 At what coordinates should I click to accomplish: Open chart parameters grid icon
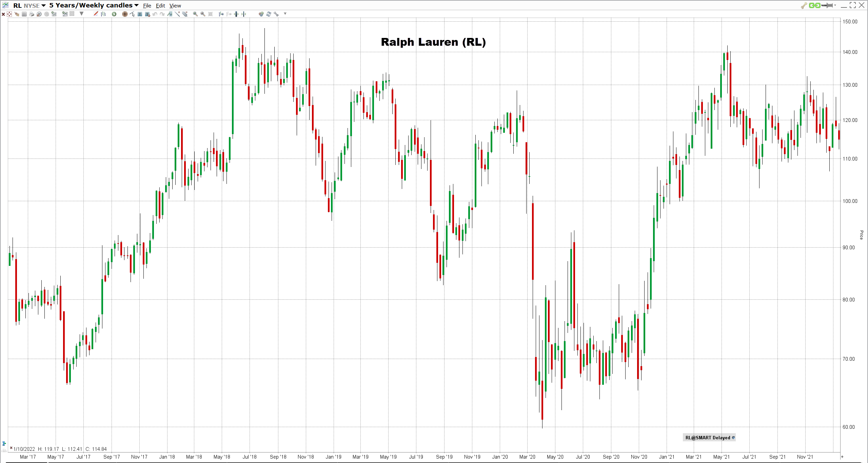[54, 14]
